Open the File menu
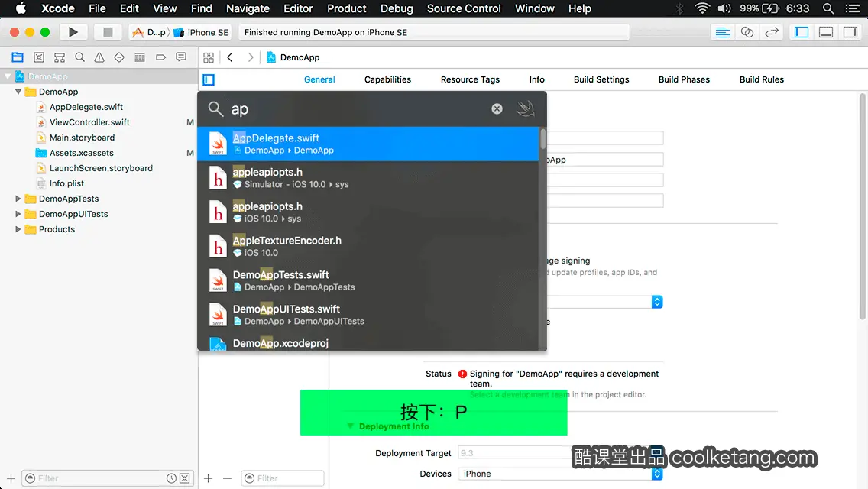Viewport: 868px width, 489px height. point(97,8)
